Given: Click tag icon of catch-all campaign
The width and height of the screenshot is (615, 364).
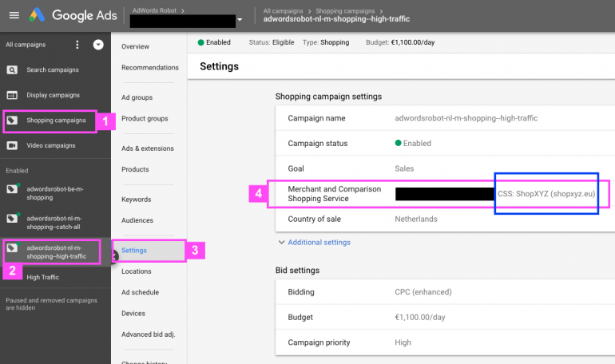Looking at the screenshot, I should click(13, 218).
